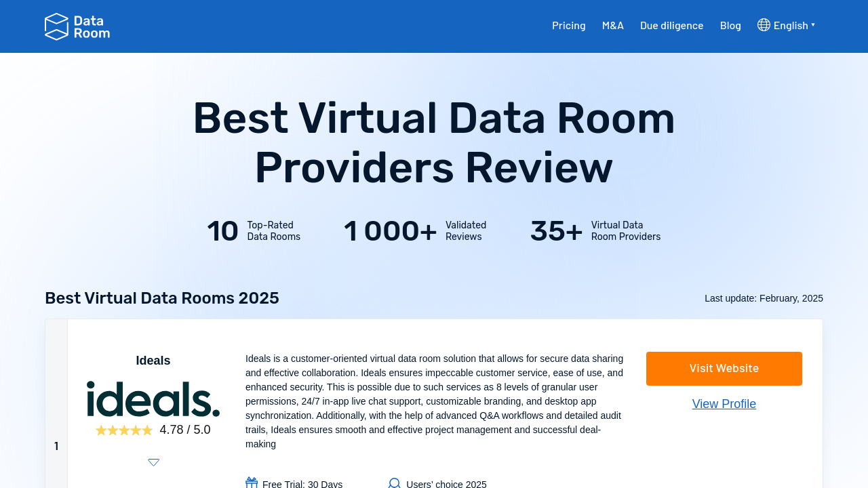The height and width of the screenshot is (488, 868).
Task: Click 'Users' choice 2025' text
Action: 446,484
